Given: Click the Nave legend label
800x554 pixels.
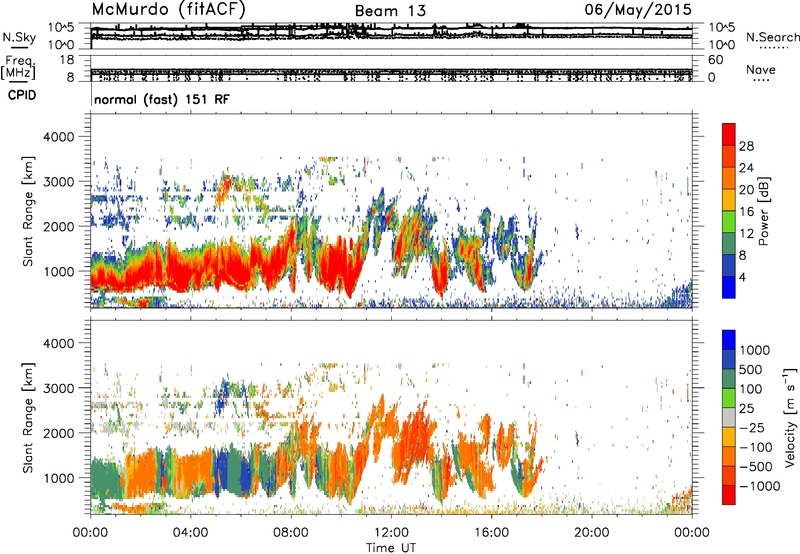Looking at the screenshot, I should coord(761,70).
